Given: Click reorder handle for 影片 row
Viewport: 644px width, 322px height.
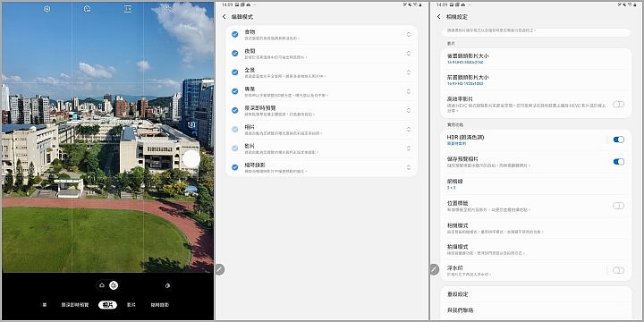Looking at the screenshot, I should point(409,148).
